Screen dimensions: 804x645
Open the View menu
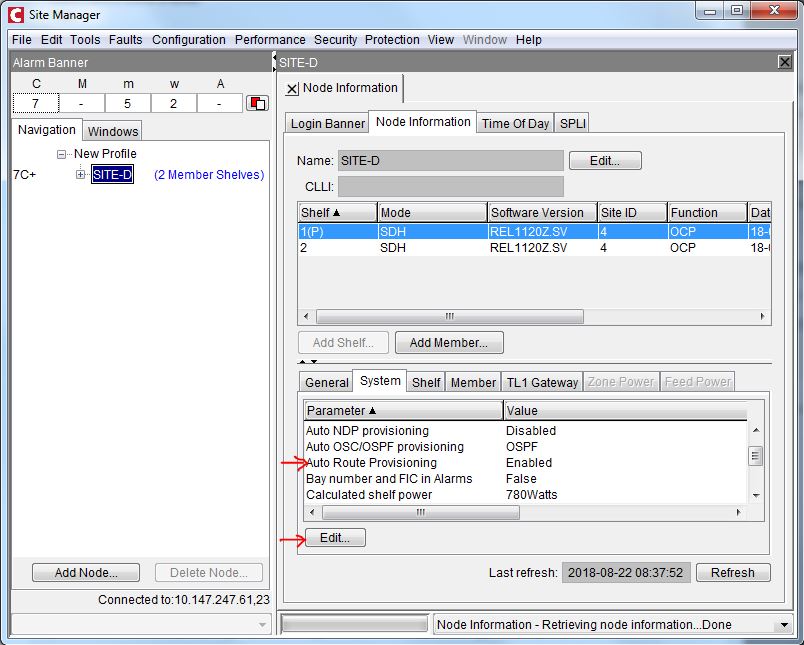click(x=440, y=39)
